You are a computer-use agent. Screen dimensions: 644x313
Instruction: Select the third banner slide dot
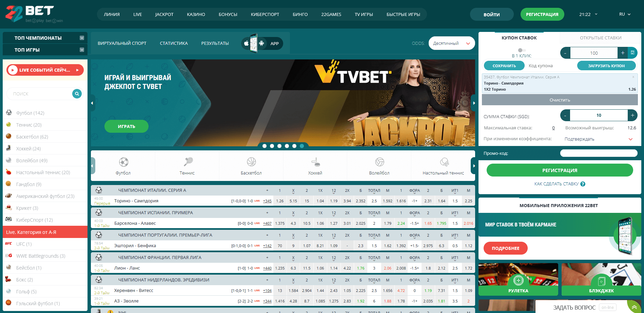tap(279, 146)
